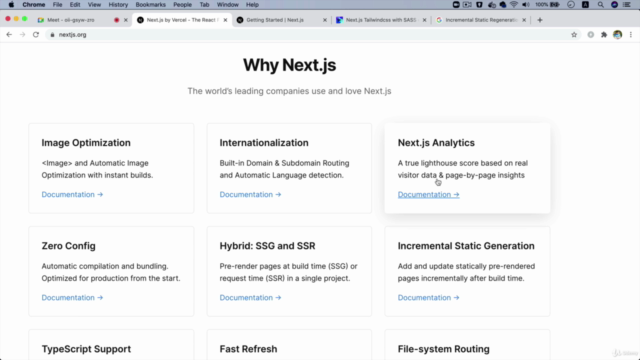Open the Apple menu
Screen dimensions: 640x360
click(11, 4)
